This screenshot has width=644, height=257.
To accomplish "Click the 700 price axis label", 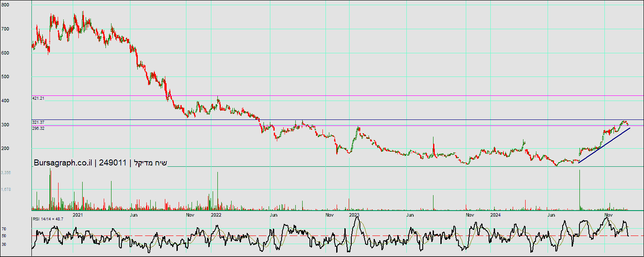I will click(5, 29).
